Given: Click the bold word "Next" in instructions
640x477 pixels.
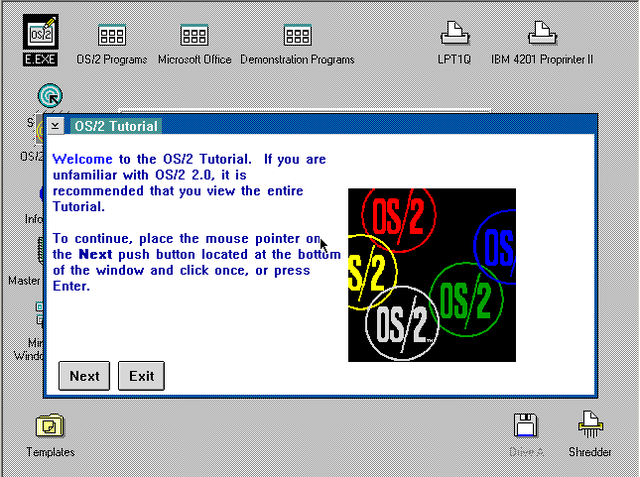Looking at the screenshot, I should pos(95,254).
